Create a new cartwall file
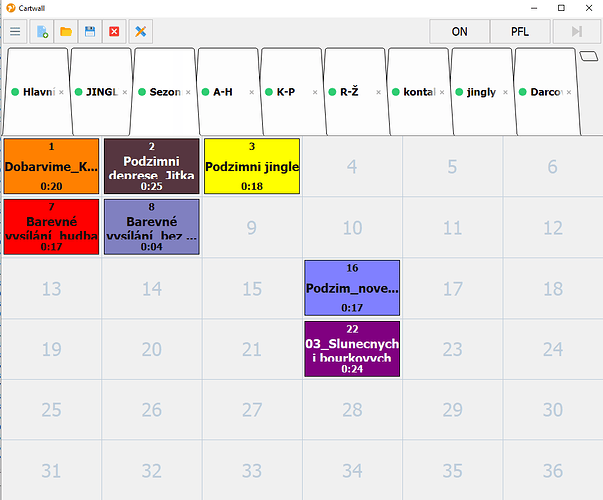This screenshot has width=603, height=500. coord(42,32)
